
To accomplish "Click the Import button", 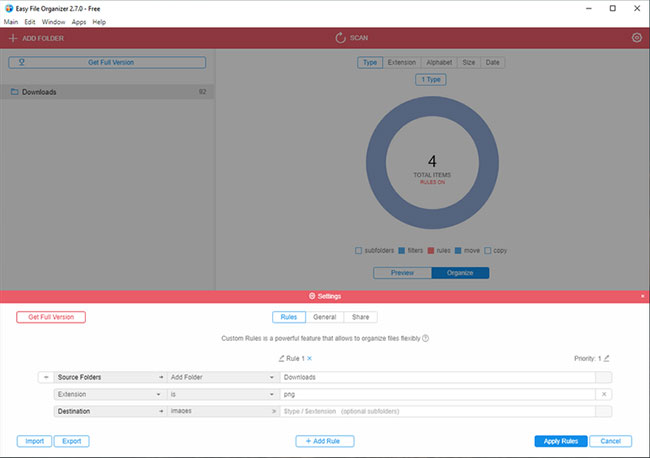I will [34, 441].
